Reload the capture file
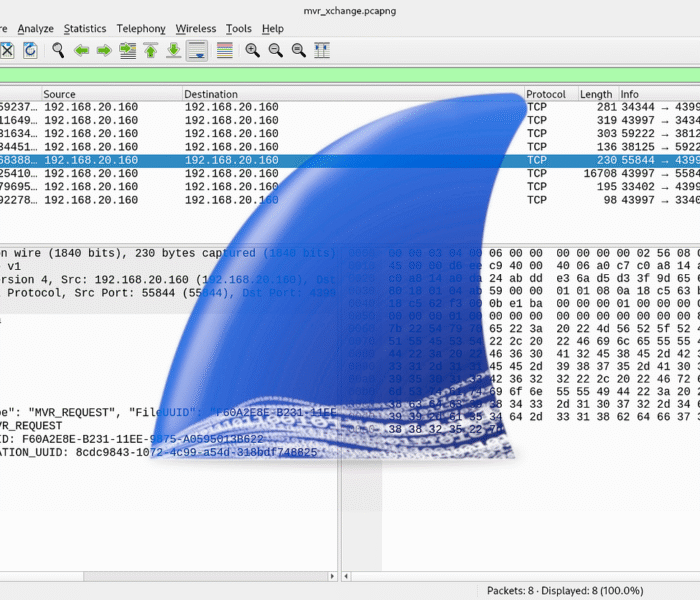The height and width of the screenshot is (600, 700). coord(30,50)
